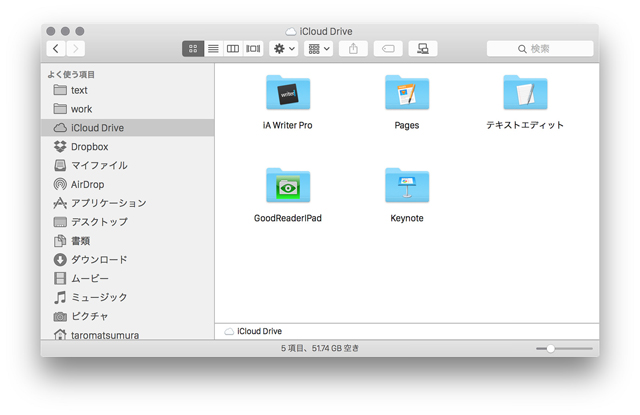Select the GoodReaderIPad folder icon
This screenshot has width=640, height=415.
point(288,186)
